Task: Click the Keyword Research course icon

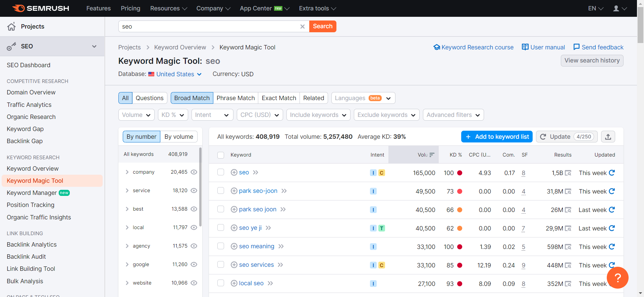Action: pos(437,47)
